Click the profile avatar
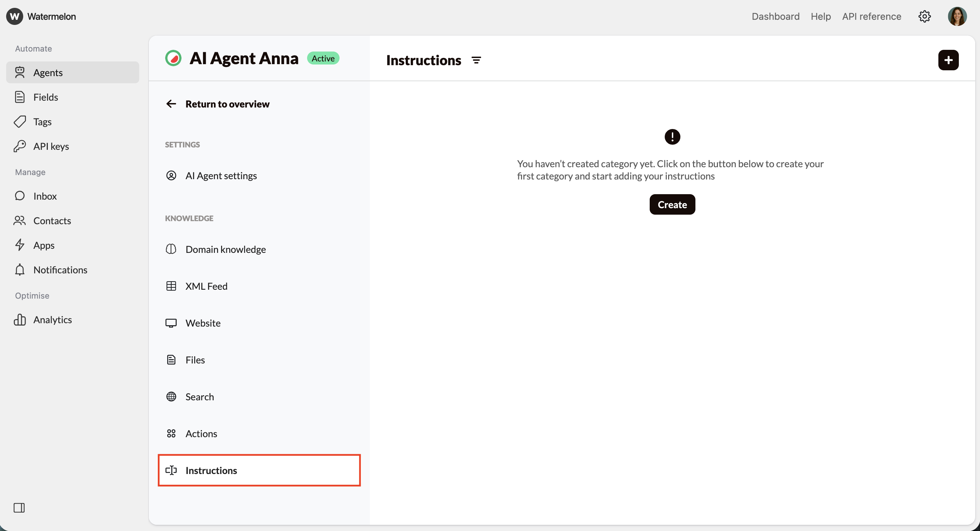The image size is (980, 531). tap(957, 16)
